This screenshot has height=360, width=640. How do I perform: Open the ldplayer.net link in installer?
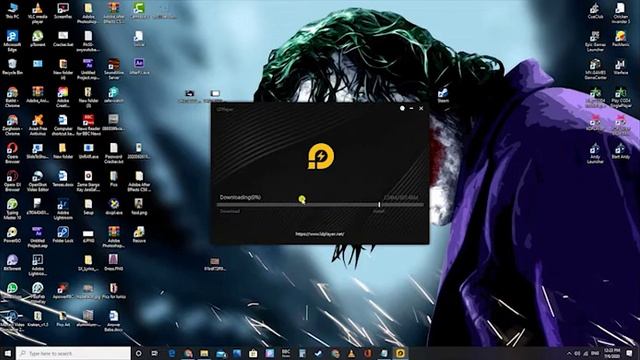pos(320,234)
